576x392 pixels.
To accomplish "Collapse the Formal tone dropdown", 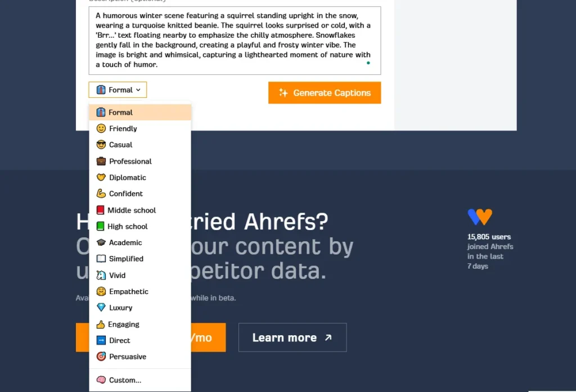I will click(x=118, y=89).
